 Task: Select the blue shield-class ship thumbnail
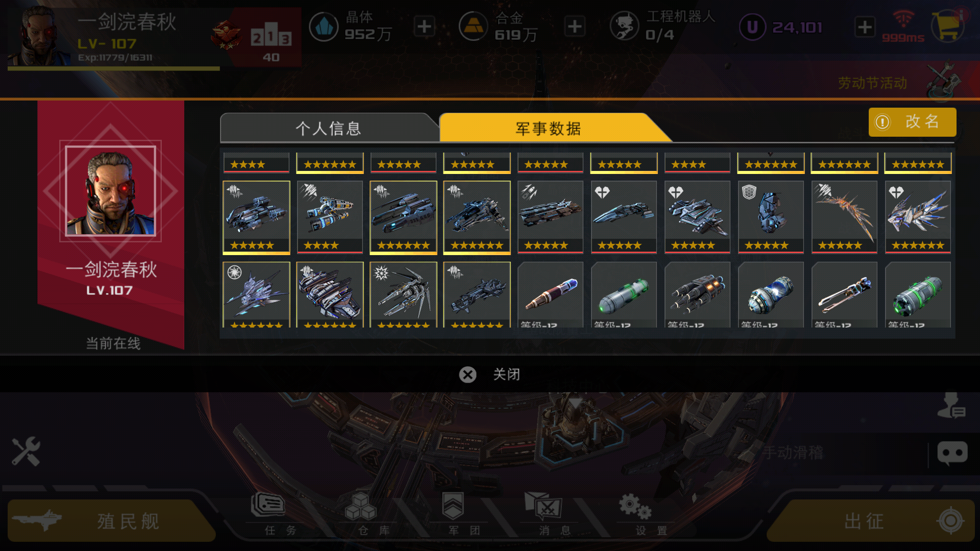click(771, 217)
